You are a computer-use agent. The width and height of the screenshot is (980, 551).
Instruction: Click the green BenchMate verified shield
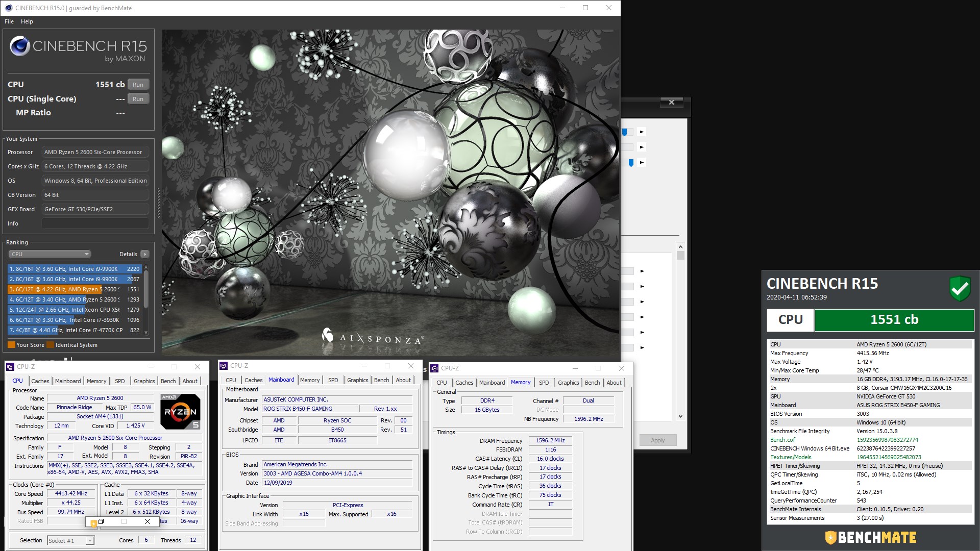[x=960, y=288]
